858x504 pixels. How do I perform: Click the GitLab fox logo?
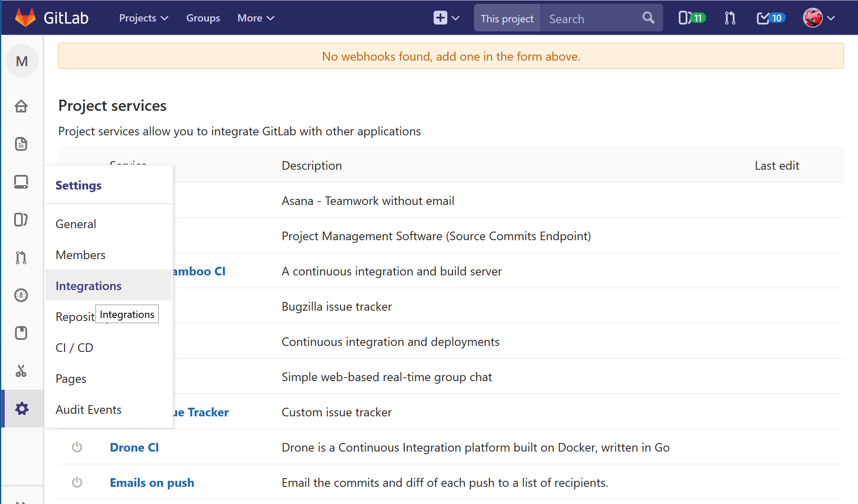[25, 18]
